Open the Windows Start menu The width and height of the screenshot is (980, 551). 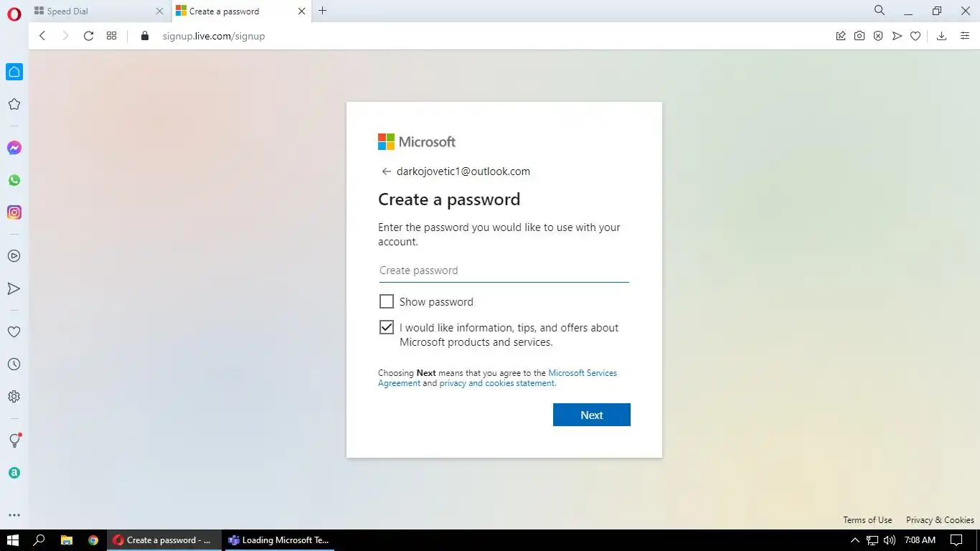click(x=13, y=540)
